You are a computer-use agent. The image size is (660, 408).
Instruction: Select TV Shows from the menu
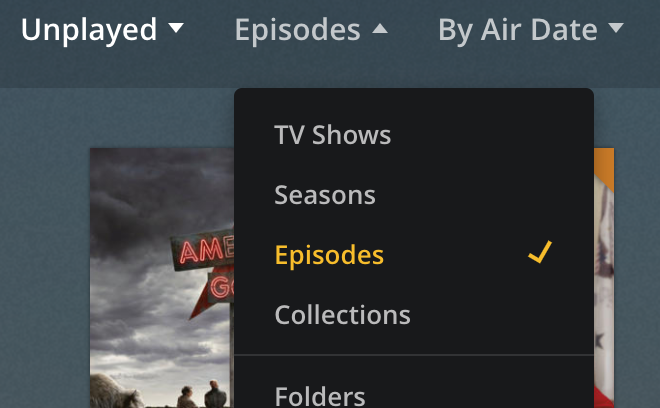point(414,135)
